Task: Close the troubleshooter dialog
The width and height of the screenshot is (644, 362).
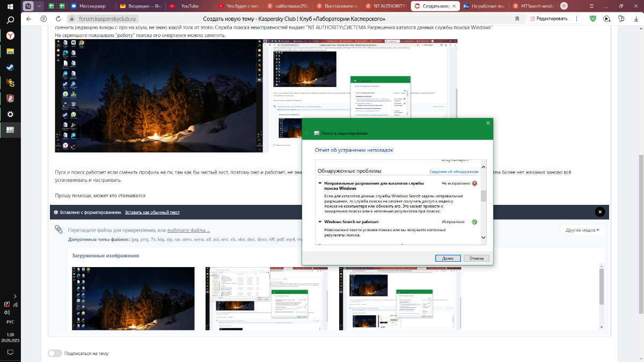Action: [x=488, y=123]
